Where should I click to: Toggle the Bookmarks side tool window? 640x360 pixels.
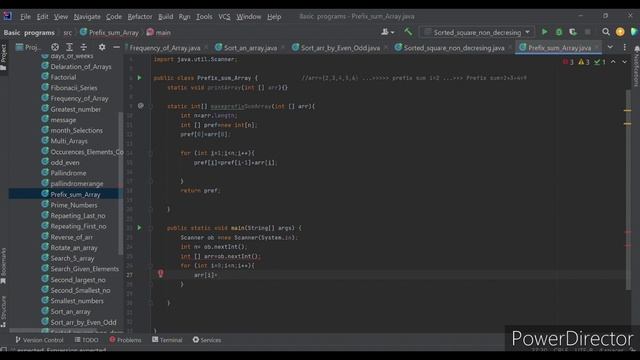click(x=4, y=266)
